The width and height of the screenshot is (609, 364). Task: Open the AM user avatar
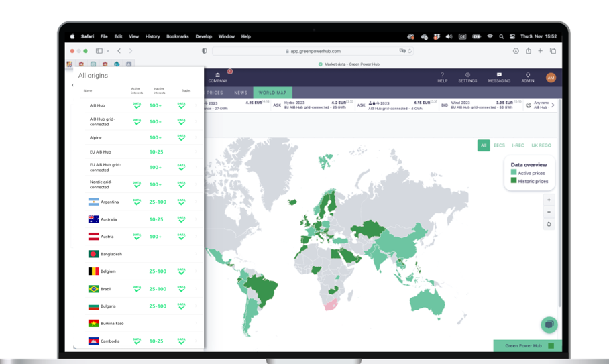click(x=551, y=78)
